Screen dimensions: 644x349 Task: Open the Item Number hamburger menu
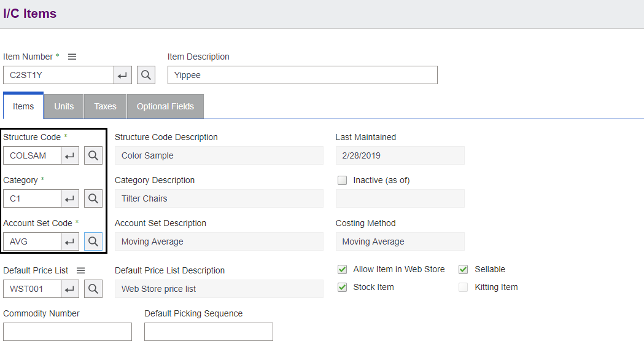[72, 57]
